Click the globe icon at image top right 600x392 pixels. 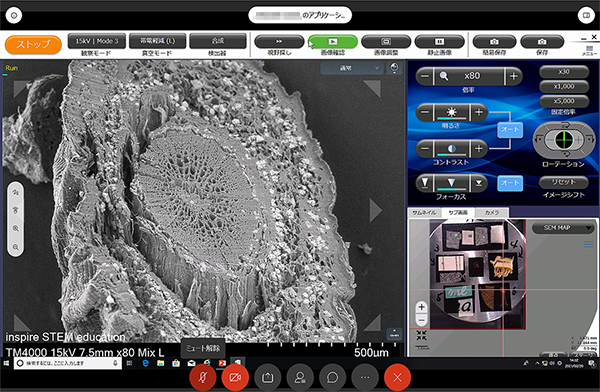click(394, 68)
